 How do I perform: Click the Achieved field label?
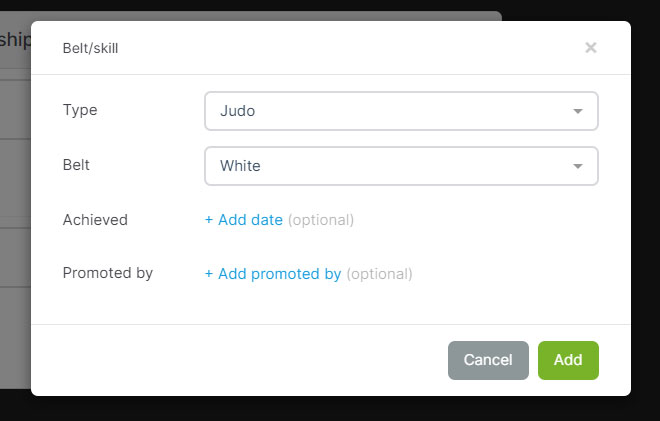pyautogui.click(x=95, y=220)
